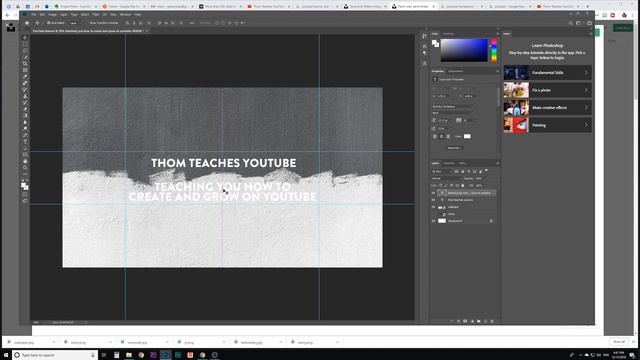Select the Eraser tool
This screenshot has width=640, height=360.
click(25, 109)
